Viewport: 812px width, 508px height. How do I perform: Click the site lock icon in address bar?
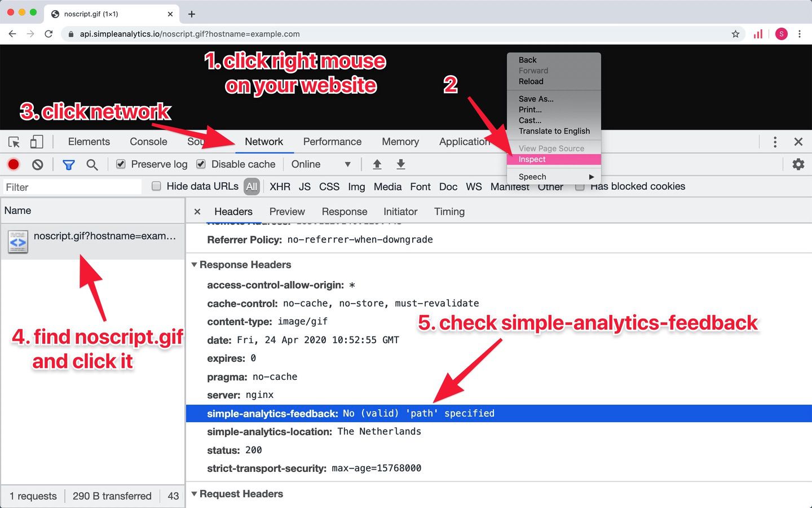click(x=70, y=34)
